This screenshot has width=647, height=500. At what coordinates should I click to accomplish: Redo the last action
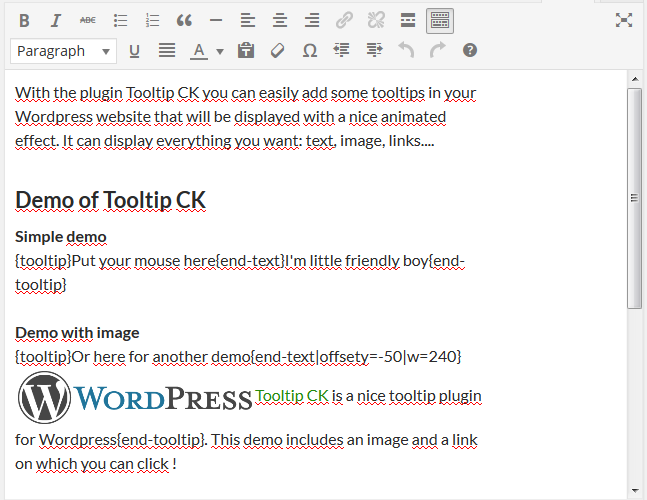coord(438,50)
